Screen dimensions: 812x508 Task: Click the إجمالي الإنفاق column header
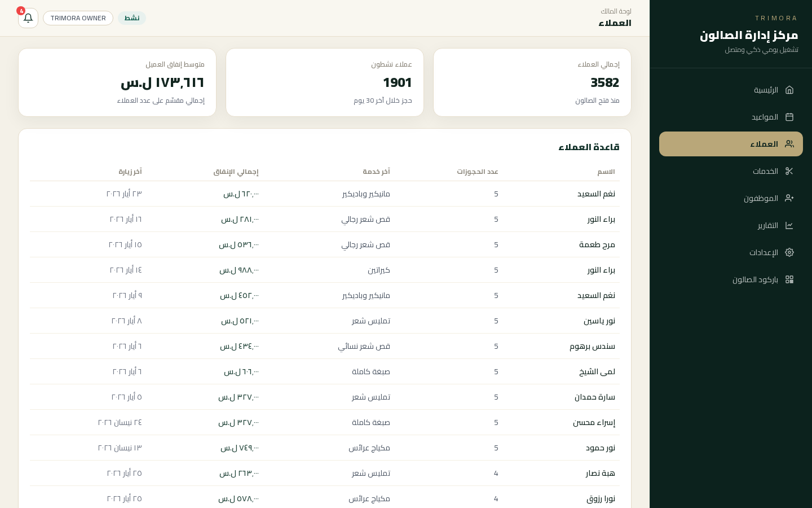click(x=236, y=172)
